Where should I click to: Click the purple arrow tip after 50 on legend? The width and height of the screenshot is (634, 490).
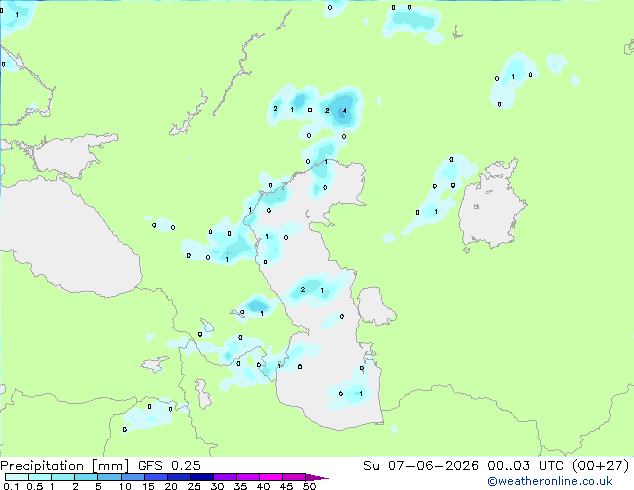pos(317,477)
